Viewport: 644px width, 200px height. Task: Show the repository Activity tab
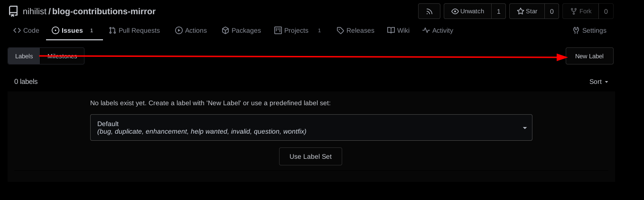(x=438, y=30)
